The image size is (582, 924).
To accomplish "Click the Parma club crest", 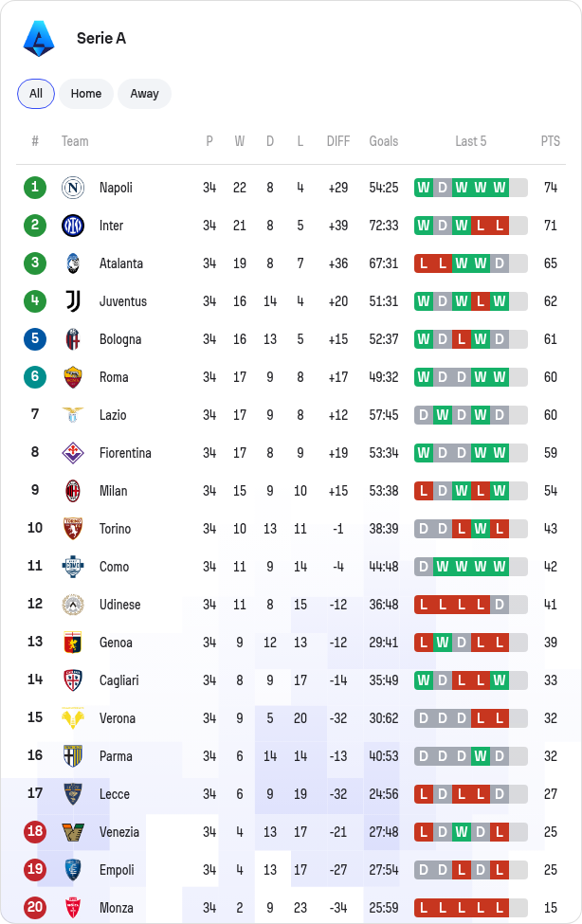I will click(73, 756).
